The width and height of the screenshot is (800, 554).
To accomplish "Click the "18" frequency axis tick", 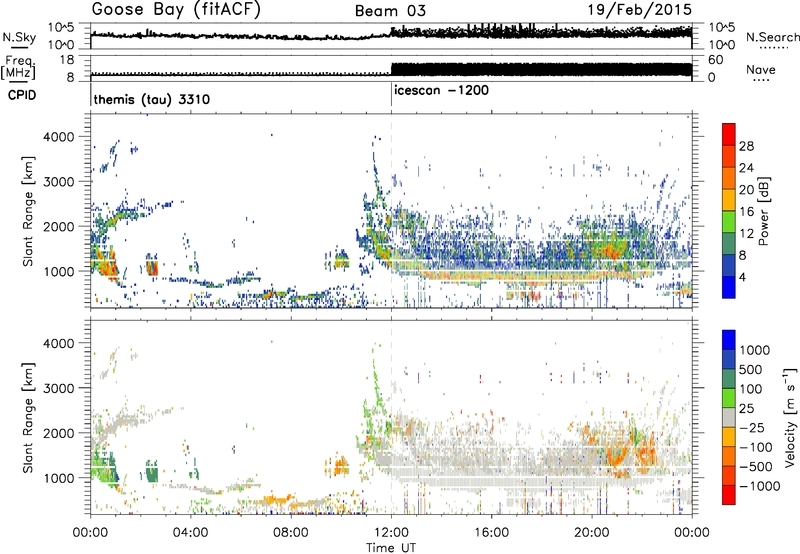I will (x=66, y=60).
